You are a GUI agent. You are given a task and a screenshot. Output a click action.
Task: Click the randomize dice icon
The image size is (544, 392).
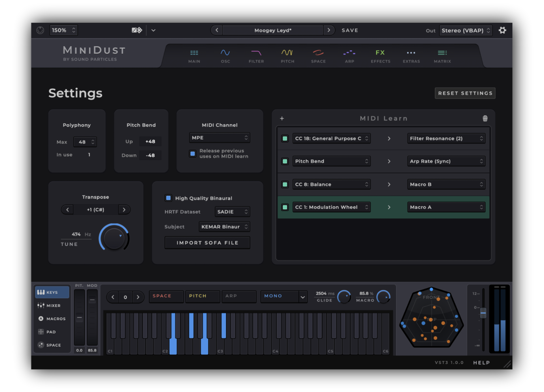(x=137, y=30)
